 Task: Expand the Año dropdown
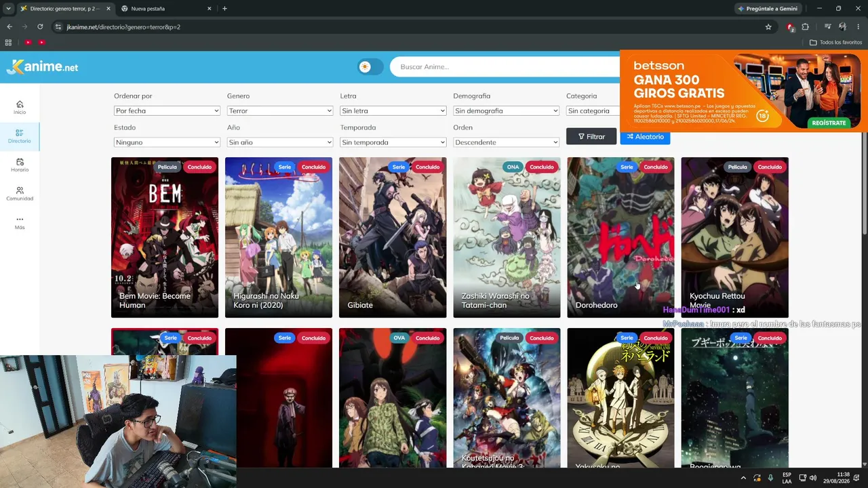click(280, 142)
